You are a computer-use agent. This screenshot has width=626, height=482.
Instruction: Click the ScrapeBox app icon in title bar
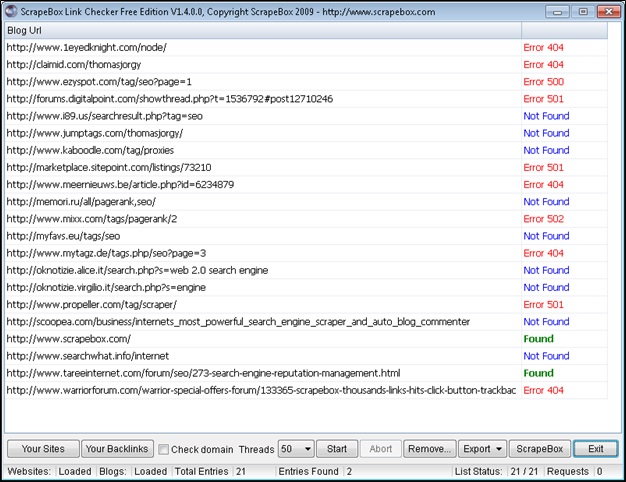point(11,11)
